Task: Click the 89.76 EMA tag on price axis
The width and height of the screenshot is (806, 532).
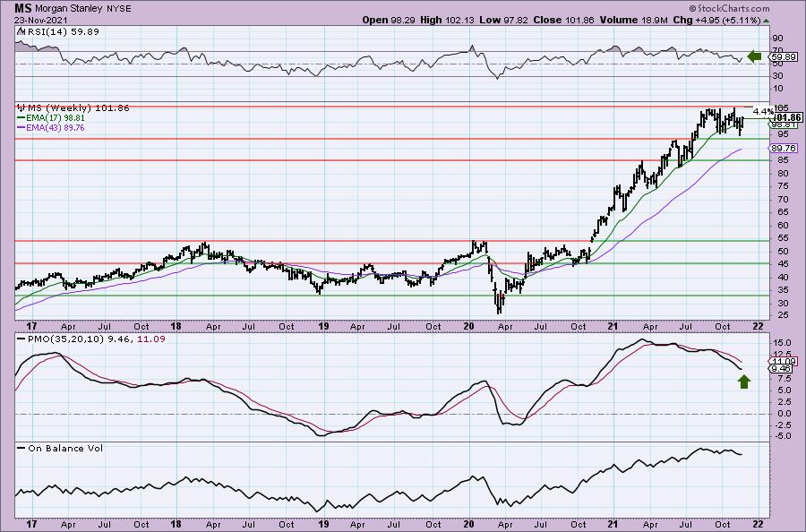Action: point(784,148)
